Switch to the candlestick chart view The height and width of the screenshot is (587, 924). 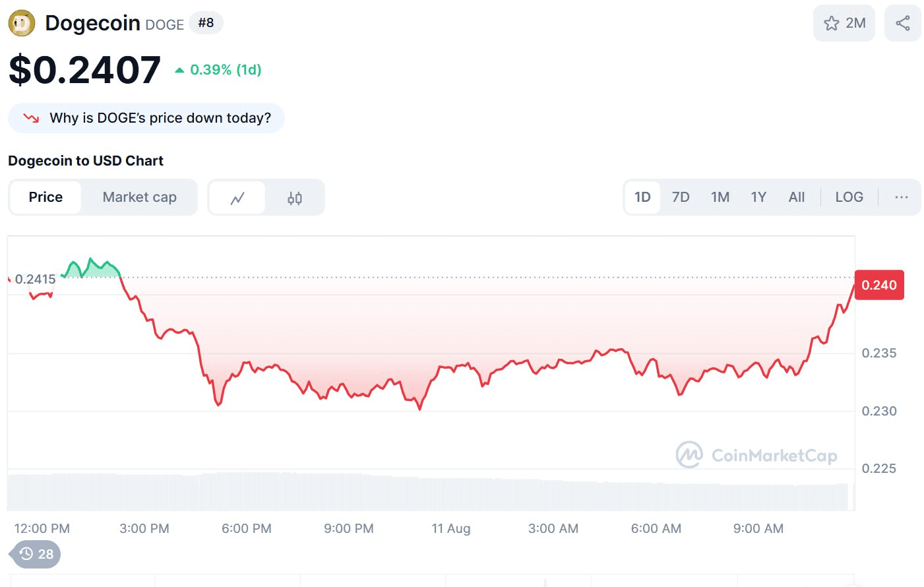[295, 197]
